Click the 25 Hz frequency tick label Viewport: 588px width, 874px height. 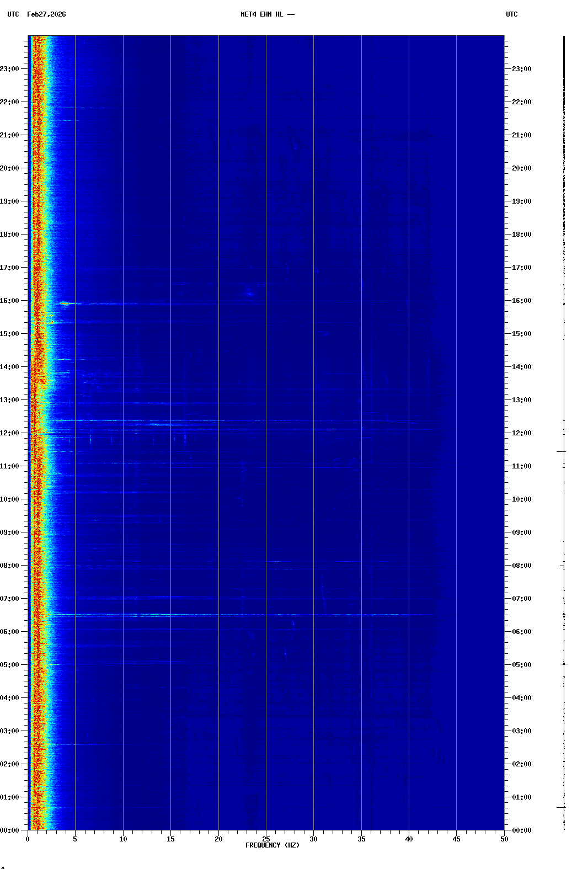(266, 839)
